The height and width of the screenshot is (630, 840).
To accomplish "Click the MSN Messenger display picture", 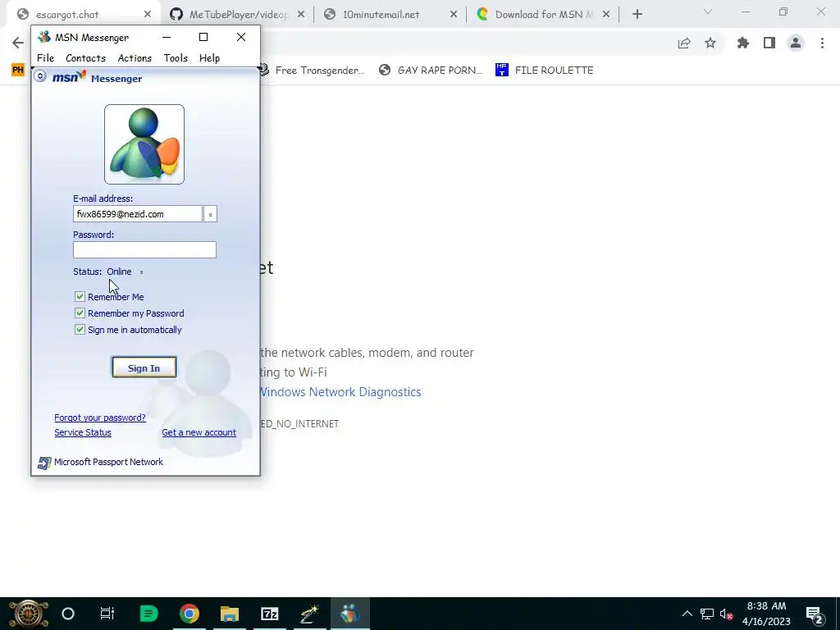I will pos(144,144).
